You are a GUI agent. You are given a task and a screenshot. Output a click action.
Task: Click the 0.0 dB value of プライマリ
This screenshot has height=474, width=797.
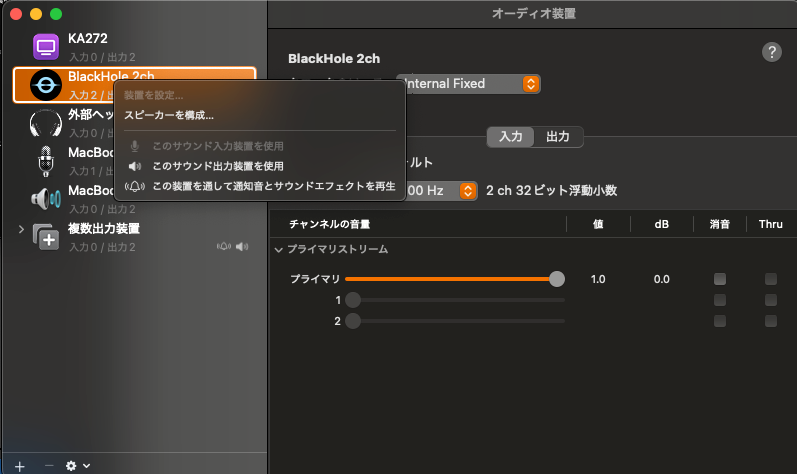[661, 279]
